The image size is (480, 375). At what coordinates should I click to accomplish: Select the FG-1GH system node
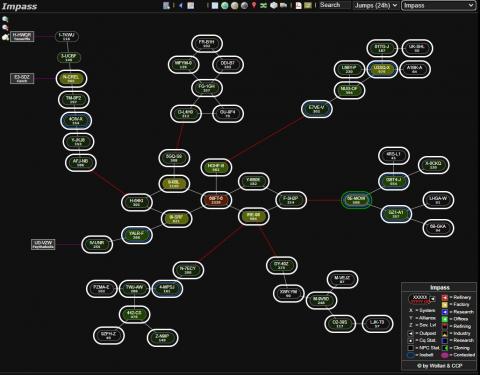(x=207, y=88)
